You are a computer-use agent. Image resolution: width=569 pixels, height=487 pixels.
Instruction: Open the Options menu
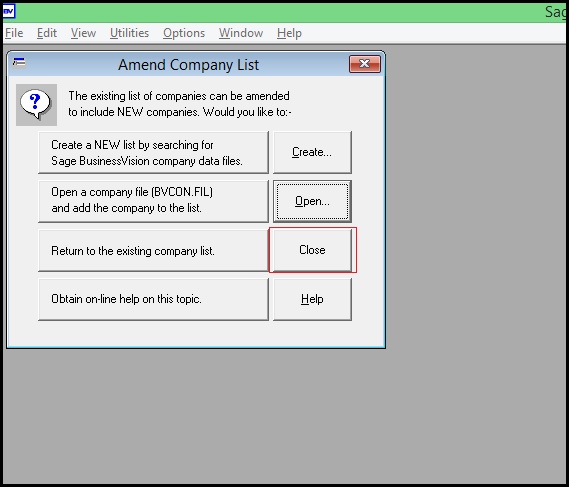[x=184, y=33]
